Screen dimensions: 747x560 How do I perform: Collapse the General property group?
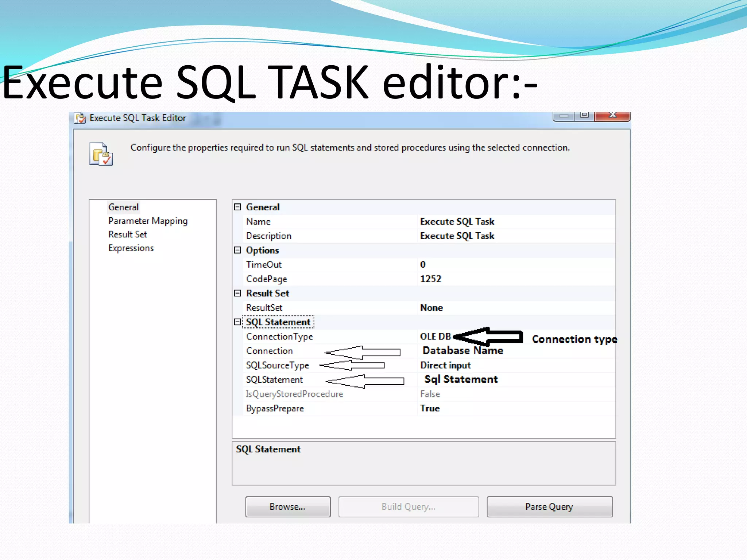[x=237, y=207]
